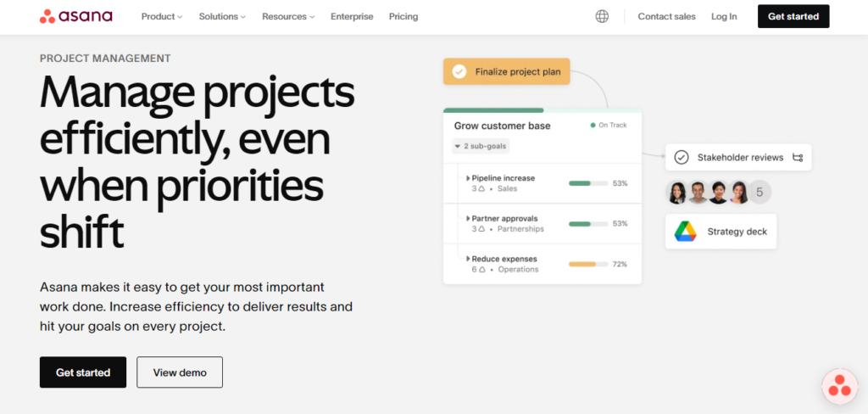Open the language globe selector
This screenshot has height=414, width=868.
coord(602,17)
